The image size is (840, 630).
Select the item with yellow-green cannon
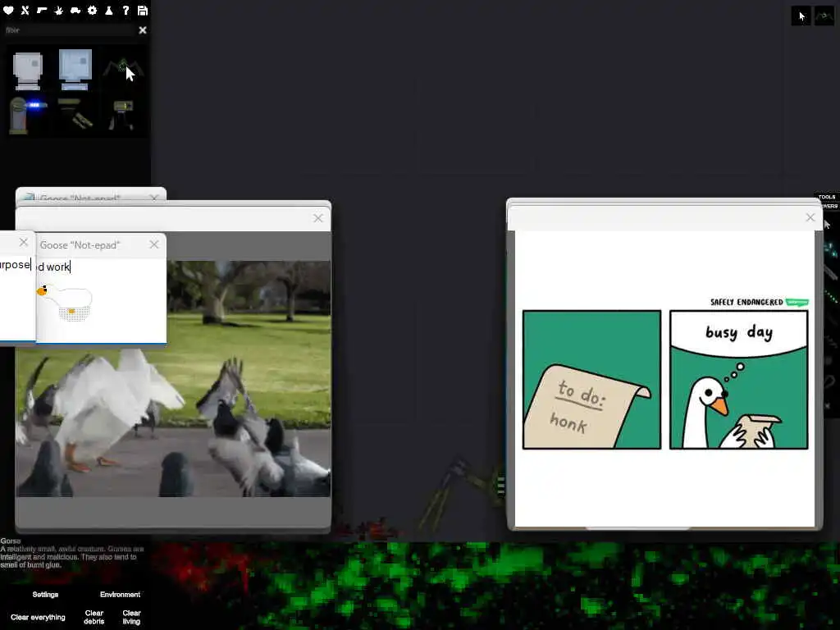point(75,113)
